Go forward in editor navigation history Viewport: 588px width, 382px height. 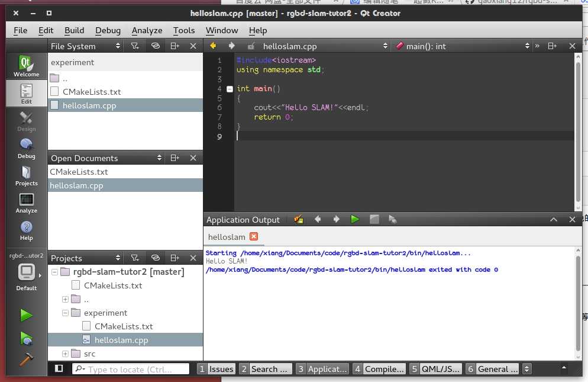tap(231, 46)
